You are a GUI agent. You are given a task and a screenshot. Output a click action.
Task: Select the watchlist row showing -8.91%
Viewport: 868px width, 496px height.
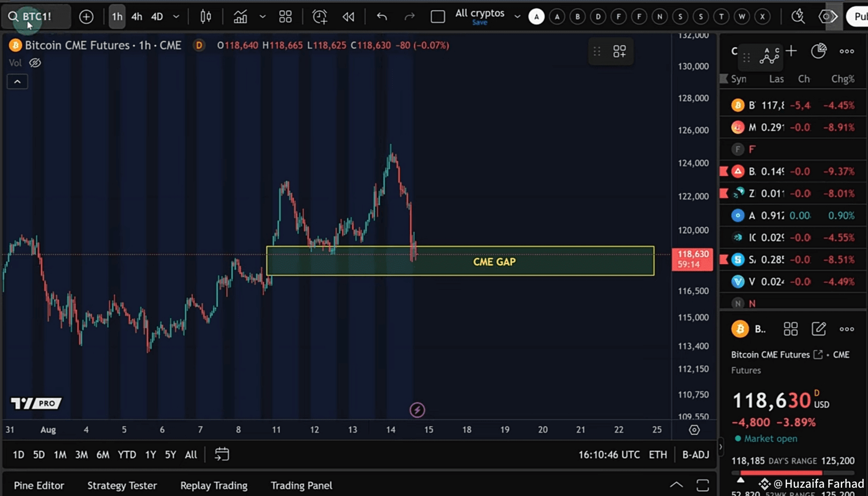pos(793,127)
